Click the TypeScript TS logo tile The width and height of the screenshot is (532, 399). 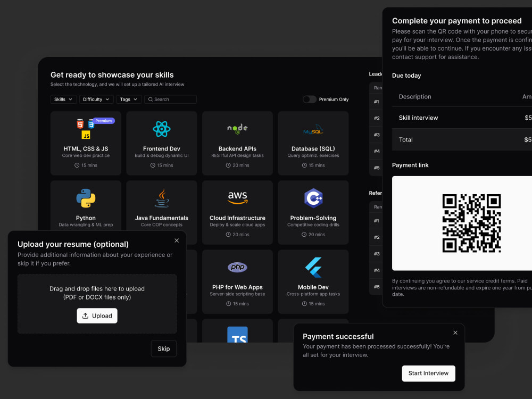click(x=237, y=335)
